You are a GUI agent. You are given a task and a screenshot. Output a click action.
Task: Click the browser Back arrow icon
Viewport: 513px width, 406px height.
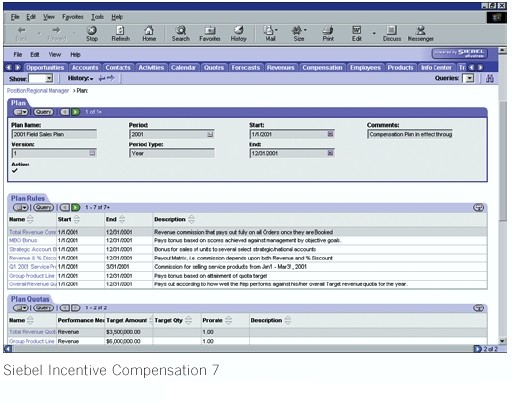22,30
